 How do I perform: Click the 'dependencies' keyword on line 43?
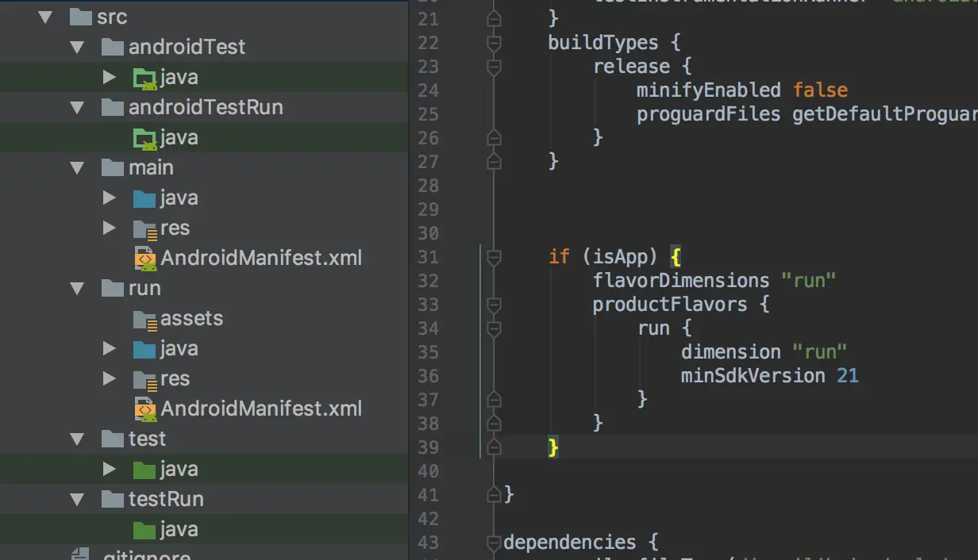[x=570, y=542]
